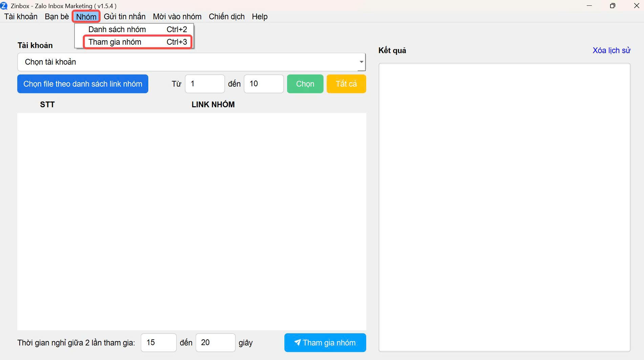The height and width of the screenshot is (360, 644).
Task: Click the Nhóm menu item
Action: [x=86, y=17]
